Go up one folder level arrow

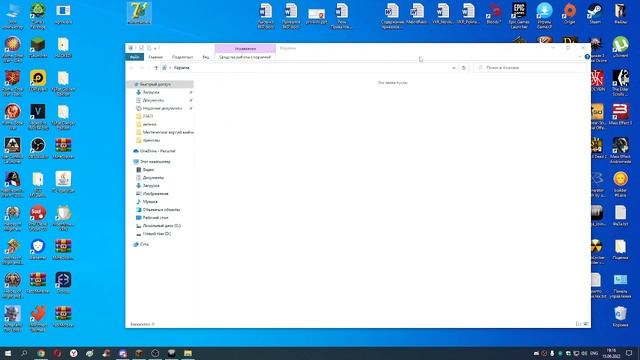click(156, 68)
